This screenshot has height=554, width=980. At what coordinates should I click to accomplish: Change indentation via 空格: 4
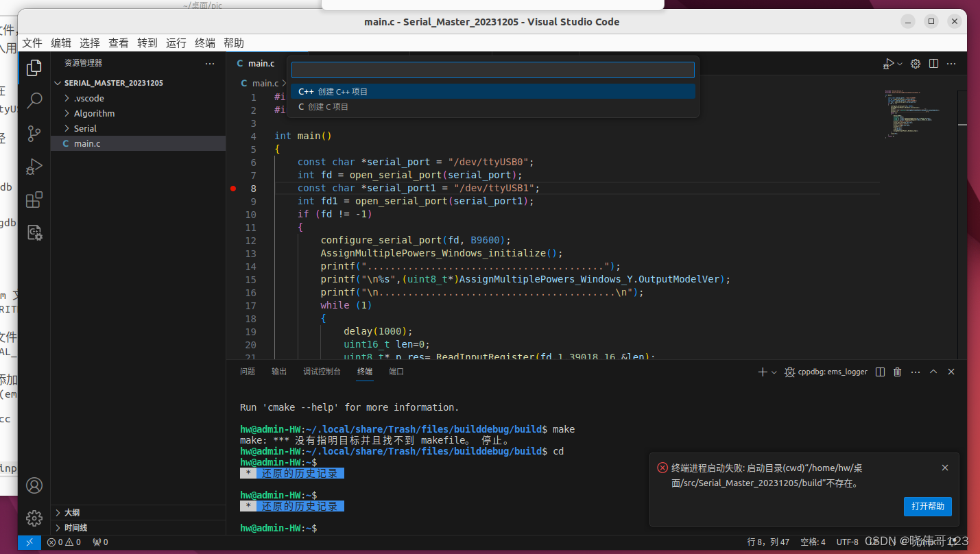click(813, 542)
